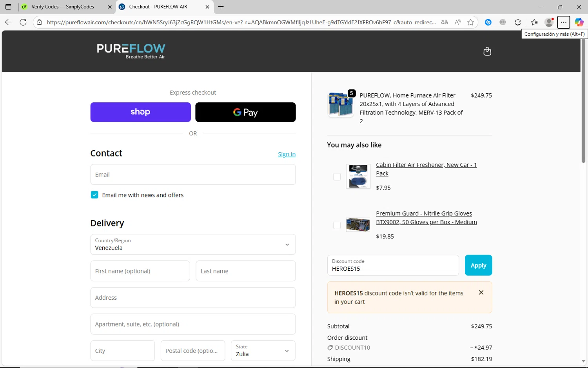Open Settings and more menu

point(563,22)
